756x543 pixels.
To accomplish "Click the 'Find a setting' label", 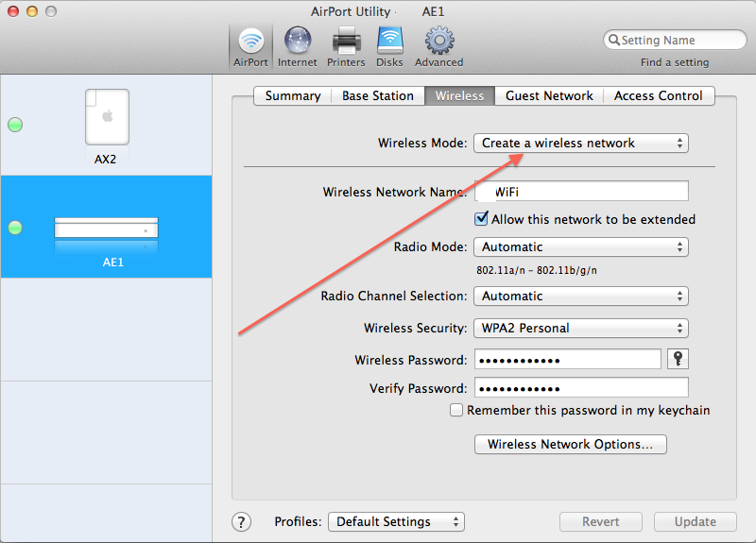I will point(675,62).
